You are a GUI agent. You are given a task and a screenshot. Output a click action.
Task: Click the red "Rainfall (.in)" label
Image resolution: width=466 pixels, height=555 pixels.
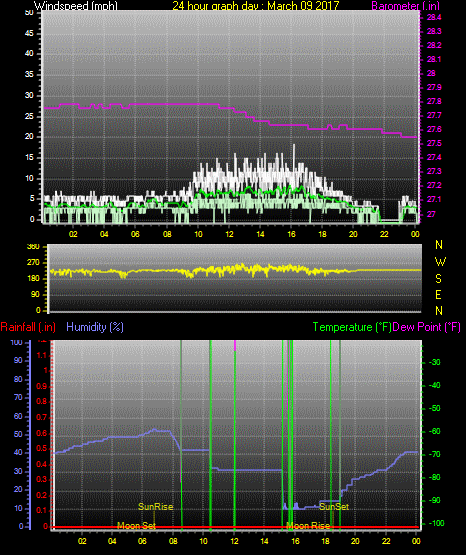(x=28, y=327)
